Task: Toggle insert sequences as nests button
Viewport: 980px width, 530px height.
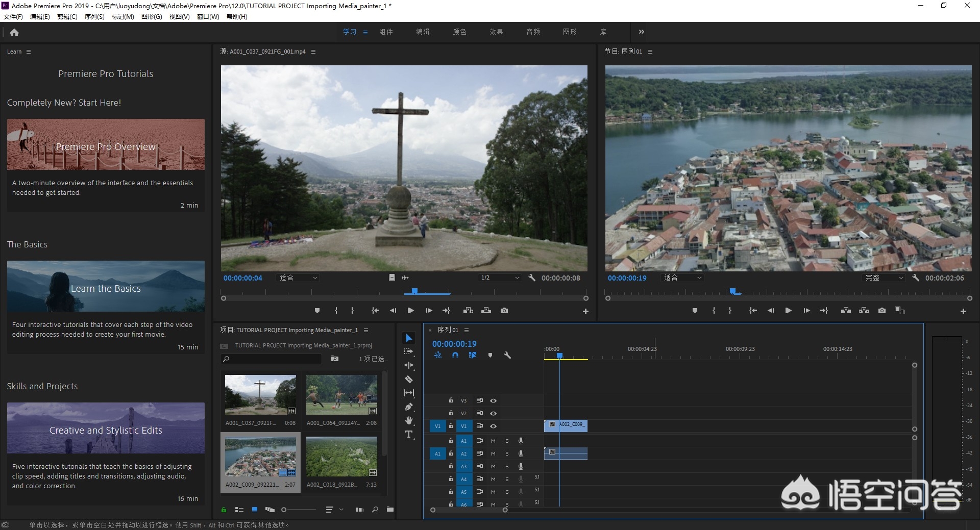Action: click(x=438, y=355)
